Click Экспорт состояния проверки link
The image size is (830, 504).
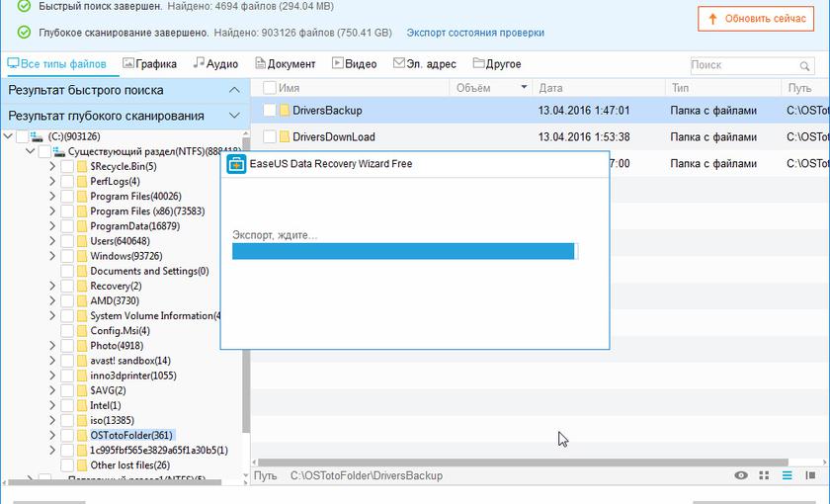[x=475, y=33]
